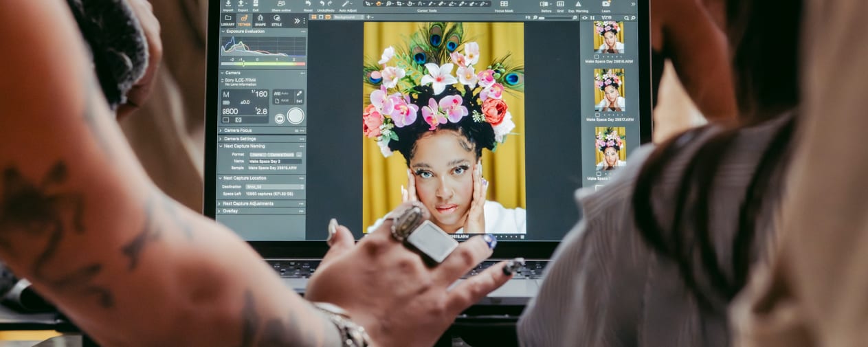Open Camera panel options menu
Image resolution: width=868 pixels, height=347 pixels.
(x=302, y=73)
